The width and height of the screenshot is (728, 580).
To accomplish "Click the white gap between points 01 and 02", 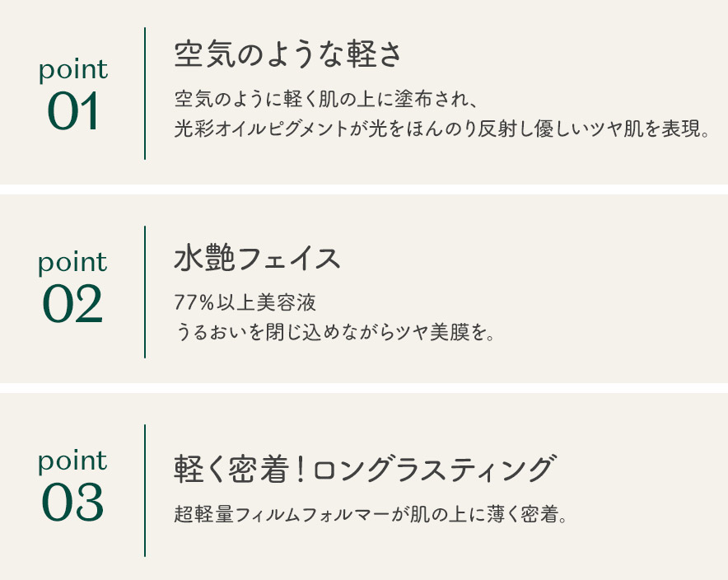I will (364, 189).
